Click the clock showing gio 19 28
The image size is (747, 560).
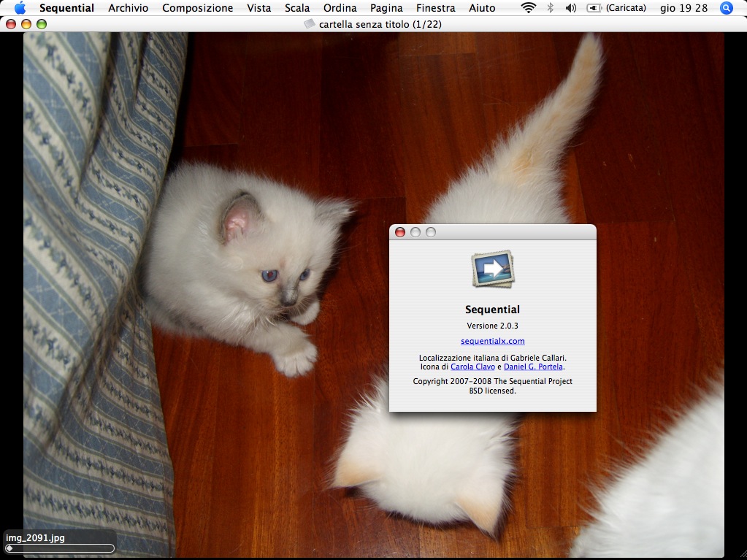tap(684, 8)
